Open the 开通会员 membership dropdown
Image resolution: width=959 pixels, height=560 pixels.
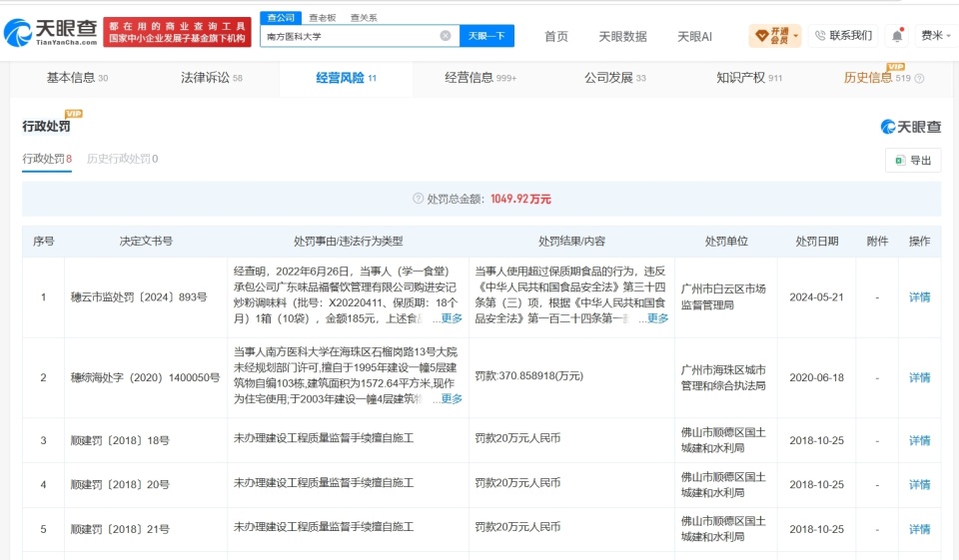pos(774,36)
